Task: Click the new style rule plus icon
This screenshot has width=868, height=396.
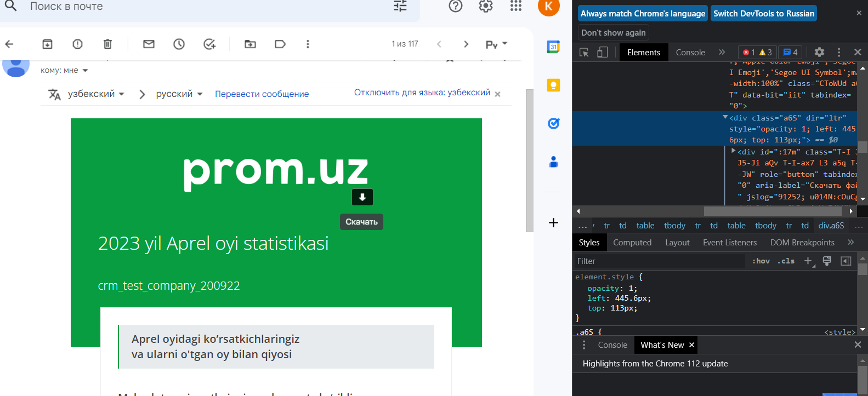Action: point(808,261)
